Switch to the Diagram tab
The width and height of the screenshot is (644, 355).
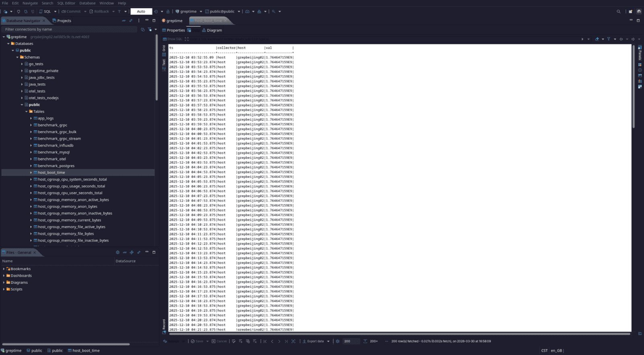click(x=212, y=30)
